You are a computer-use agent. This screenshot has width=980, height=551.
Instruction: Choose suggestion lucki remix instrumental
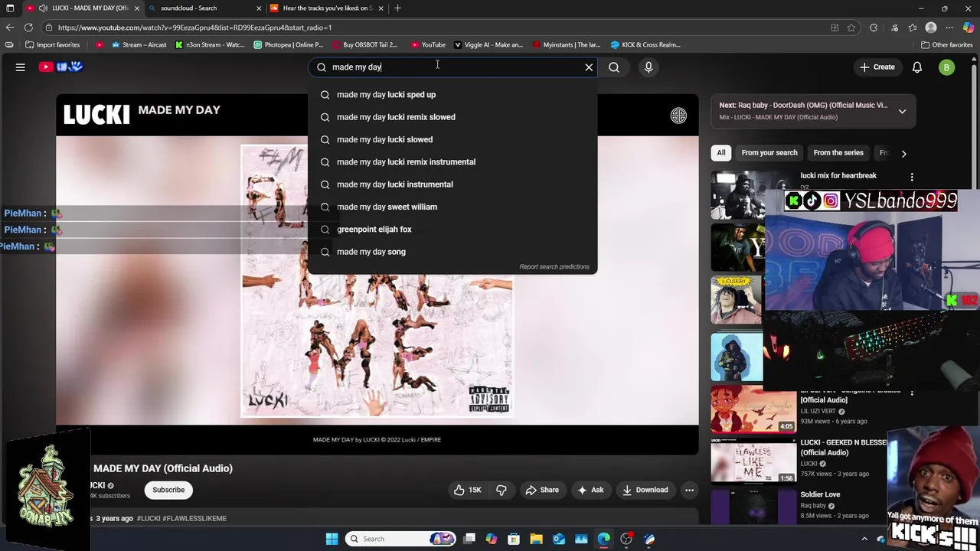point(452,162)
